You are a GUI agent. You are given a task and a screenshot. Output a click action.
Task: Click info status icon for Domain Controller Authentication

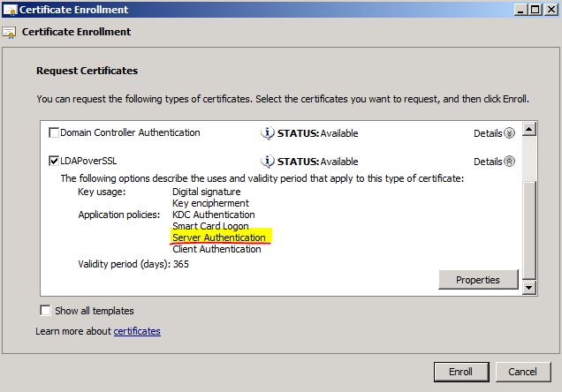268,133
